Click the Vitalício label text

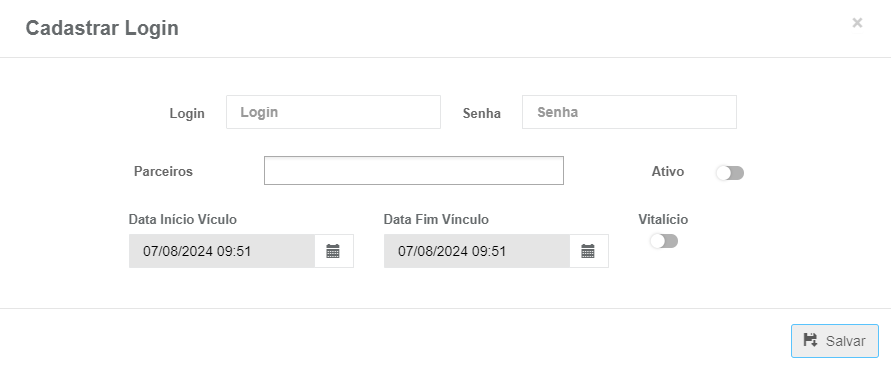pyautogui.click(x=663, y=219)
